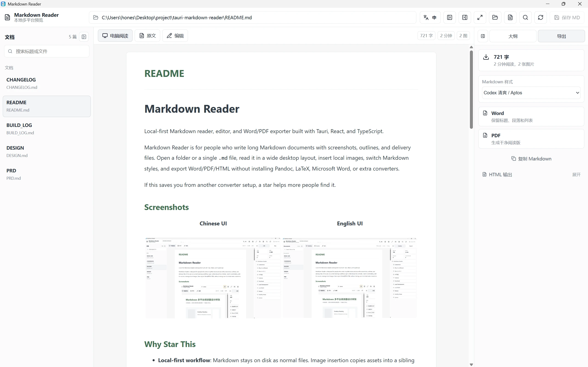
Task: Click the document vertical scrollbar thumb
Action: click(x=471, y=89)
